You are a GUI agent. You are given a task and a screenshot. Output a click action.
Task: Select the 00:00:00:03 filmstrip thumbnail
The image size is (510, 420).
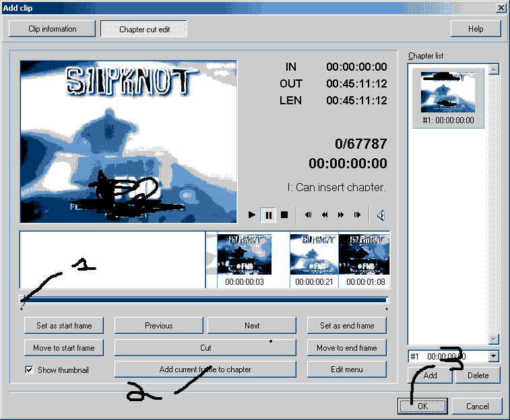245,260
